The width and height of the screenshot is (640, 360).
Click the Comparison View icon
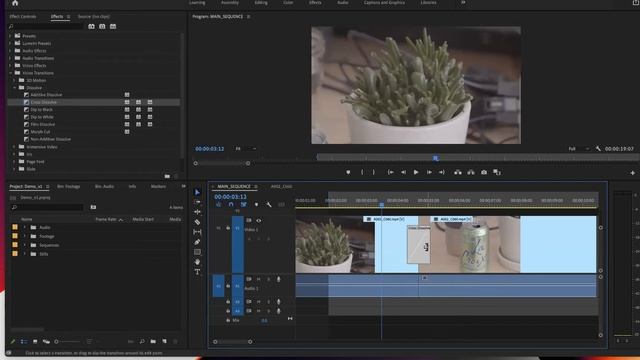497,172
